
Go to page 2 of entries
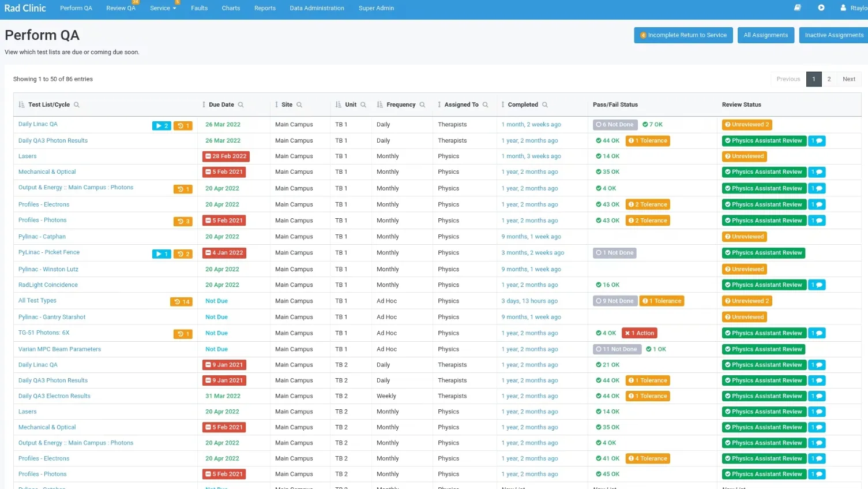(x=829, y=79)
